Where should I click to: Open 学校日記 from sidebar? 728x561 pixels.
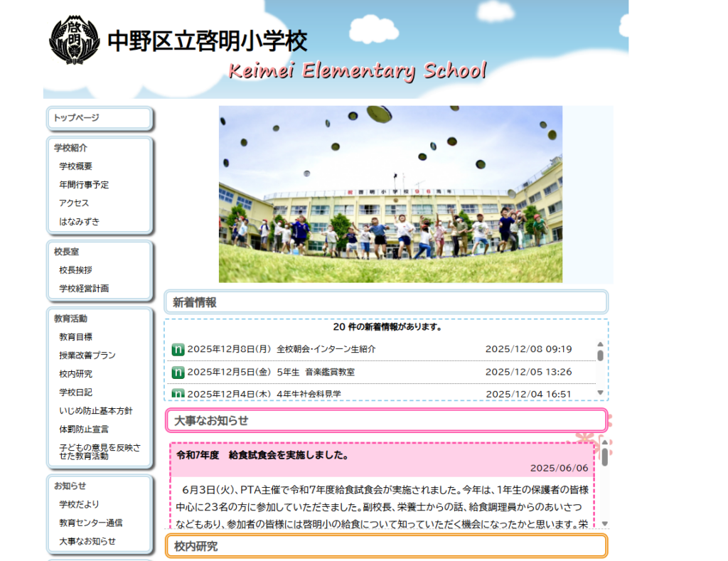[x=75, y=392]
